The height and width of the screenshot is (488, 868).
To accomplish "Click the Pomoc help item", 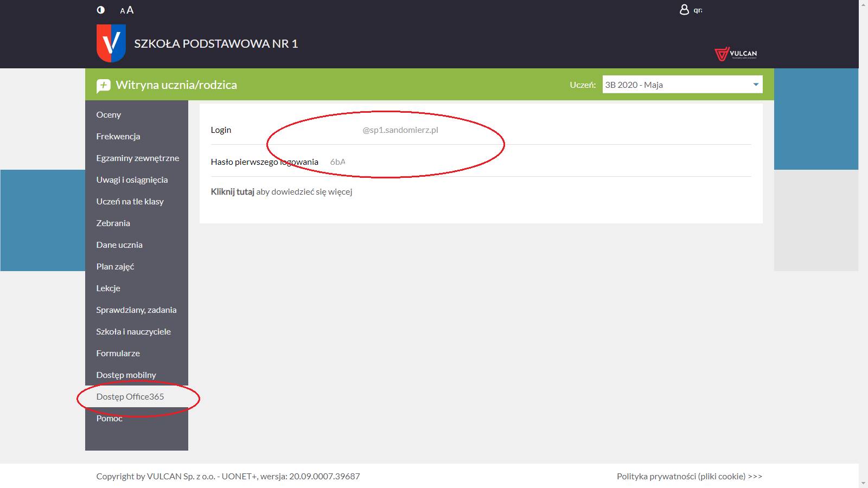I will tap(109, 418).
